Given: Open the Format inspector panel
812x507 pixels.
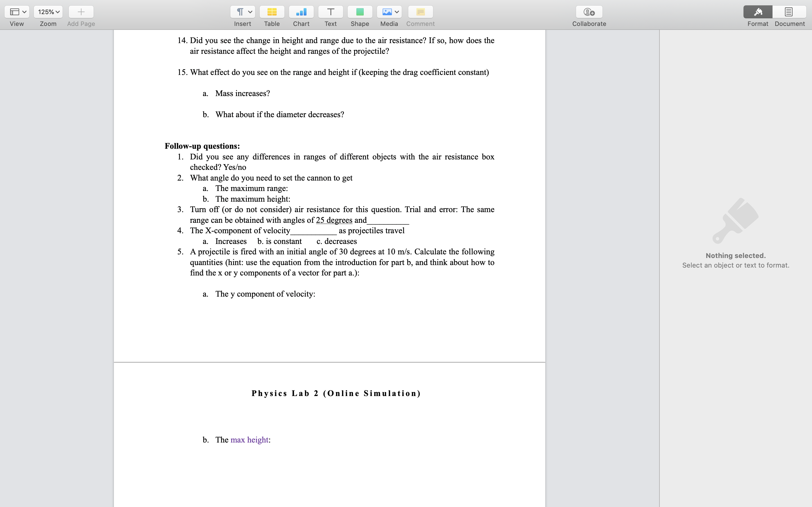Looking at the screenshot, I should (758, 12).
